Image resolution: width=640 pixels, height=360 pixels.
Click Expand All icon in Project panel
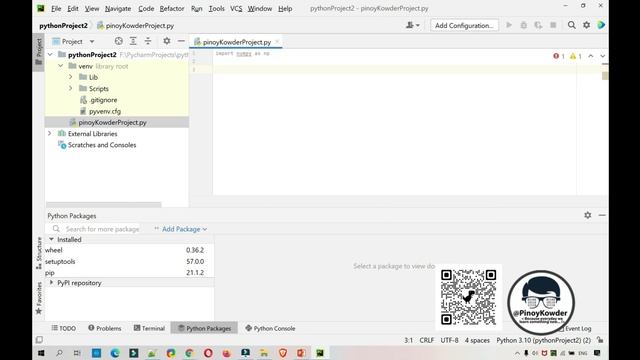tap(133, 41)
